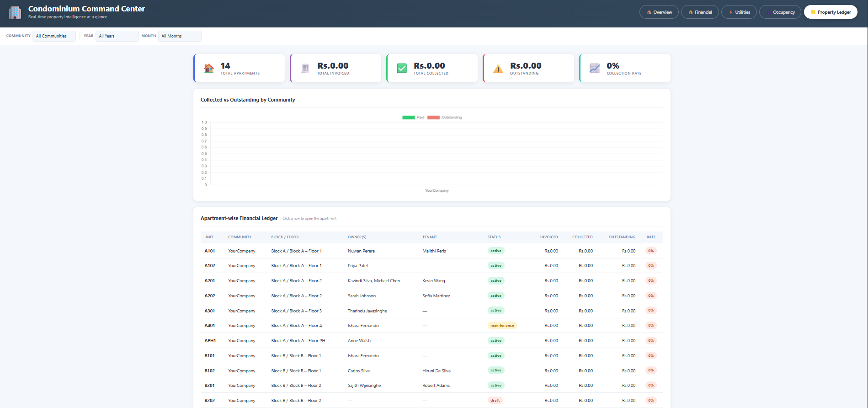
Task: Click the Invoiced column header
Action: (x=549, y=237)
